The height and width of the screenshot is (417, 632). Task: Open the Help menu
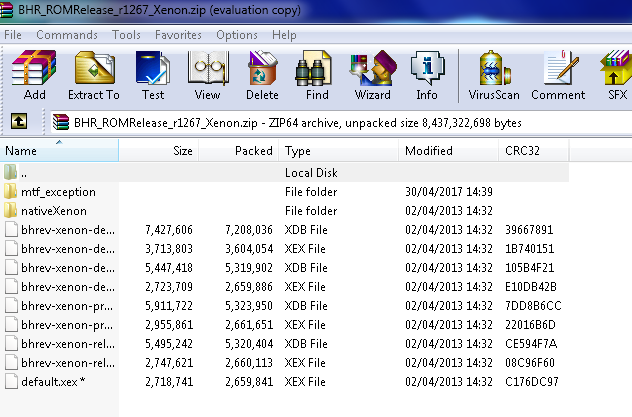(284, 35)
